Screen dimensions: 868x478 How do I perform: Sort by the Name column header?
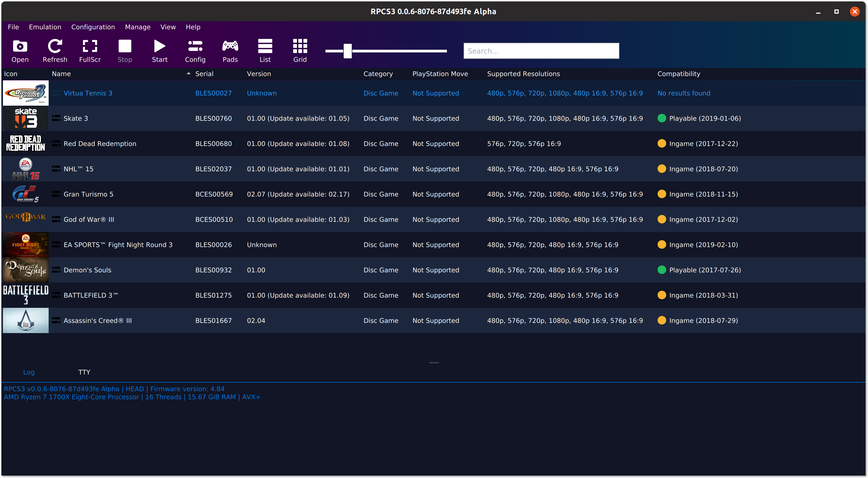61,74
